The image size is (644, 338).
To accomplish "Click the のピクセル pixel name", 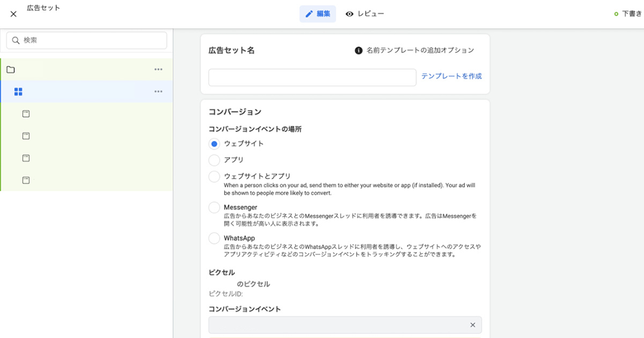I will pos(253,284).
